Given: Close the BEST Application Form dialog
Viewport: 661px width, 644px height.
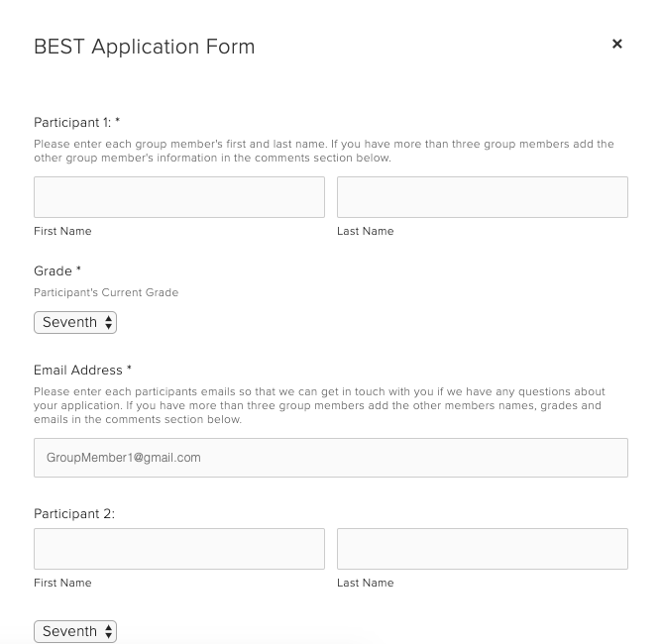Looking at the screenshot, I should tap(617, 44).
